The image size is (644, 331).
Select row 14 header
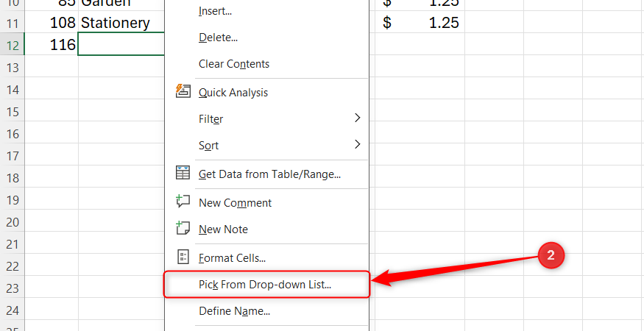pos(13,89)
